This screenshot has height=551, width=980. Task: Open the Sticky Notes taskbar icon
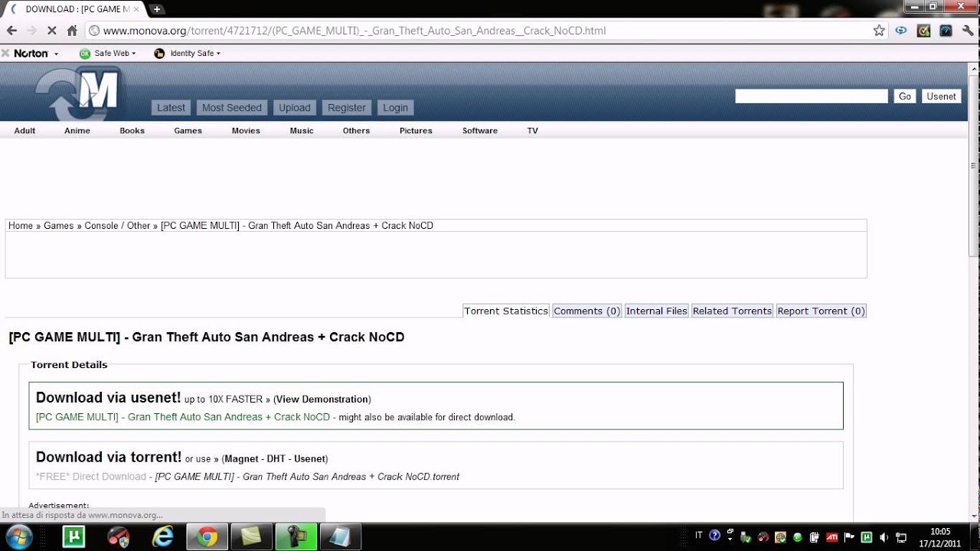click(x=251, y=537)
